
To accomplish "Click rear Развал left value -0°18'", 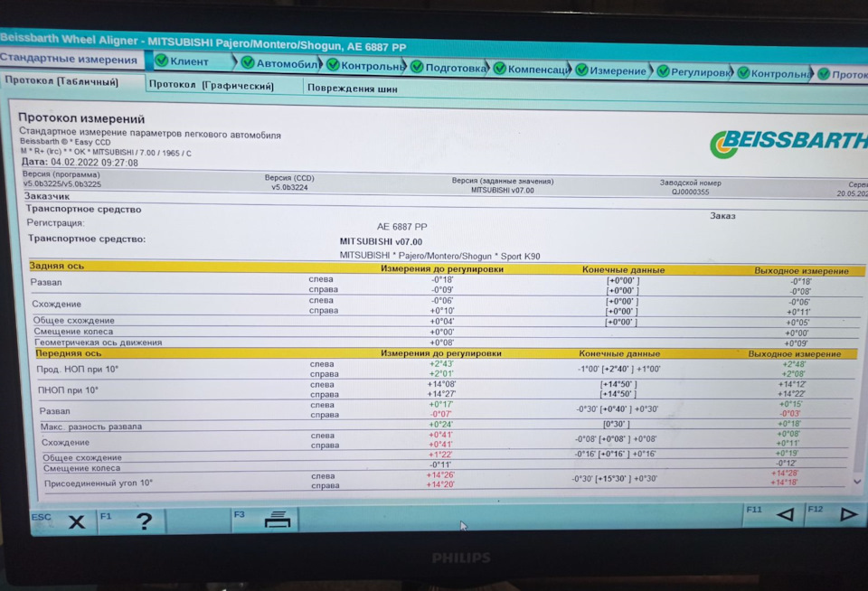I will [442, 279].
